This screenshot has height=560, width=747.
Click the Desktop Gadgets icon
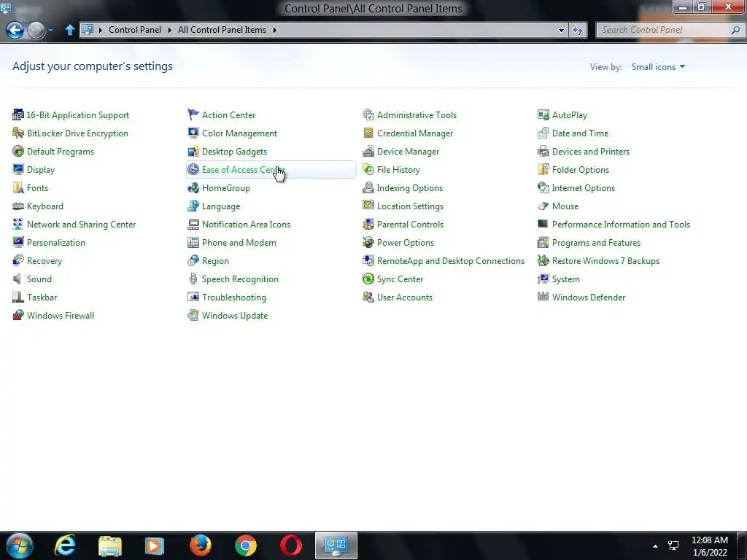(x=193, y=152)
